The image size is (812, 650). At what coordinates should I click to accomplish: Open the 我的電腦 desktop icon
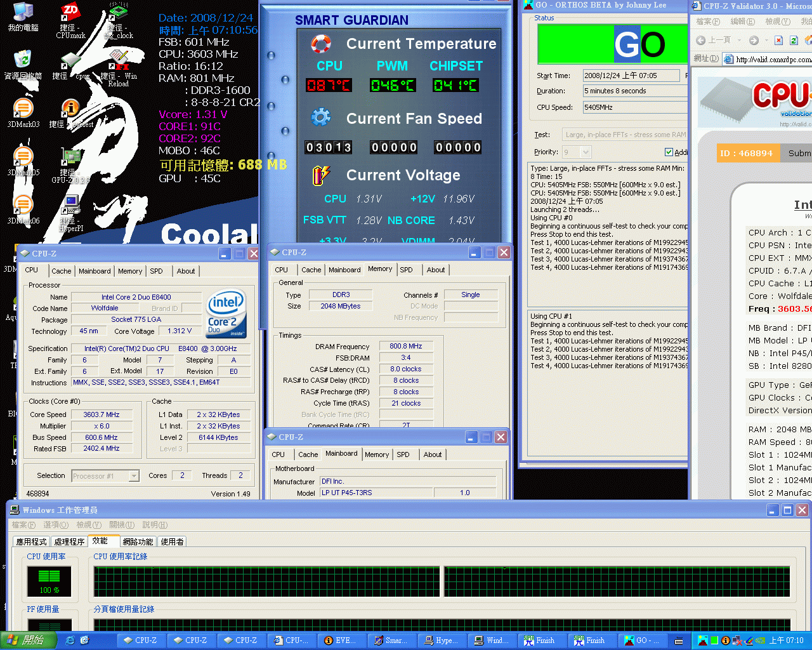coord(23,17)
